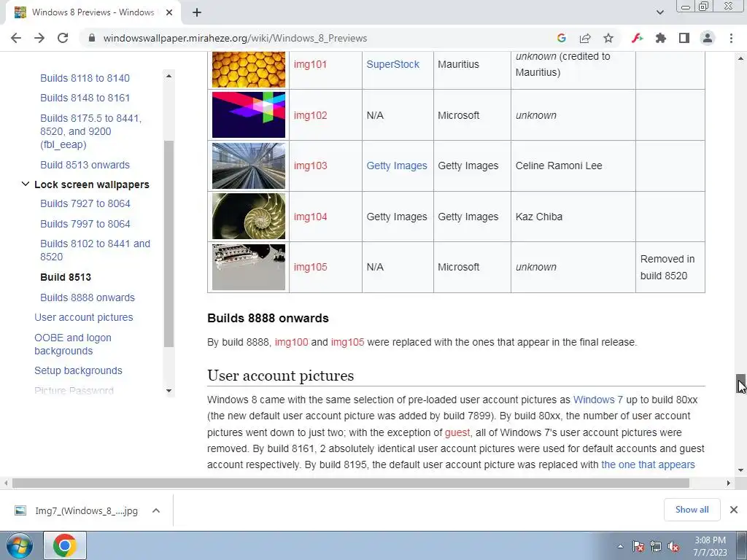Open Builds 8148 to 8161 section
The image size is (747, 560).
[x=85, y=98]
